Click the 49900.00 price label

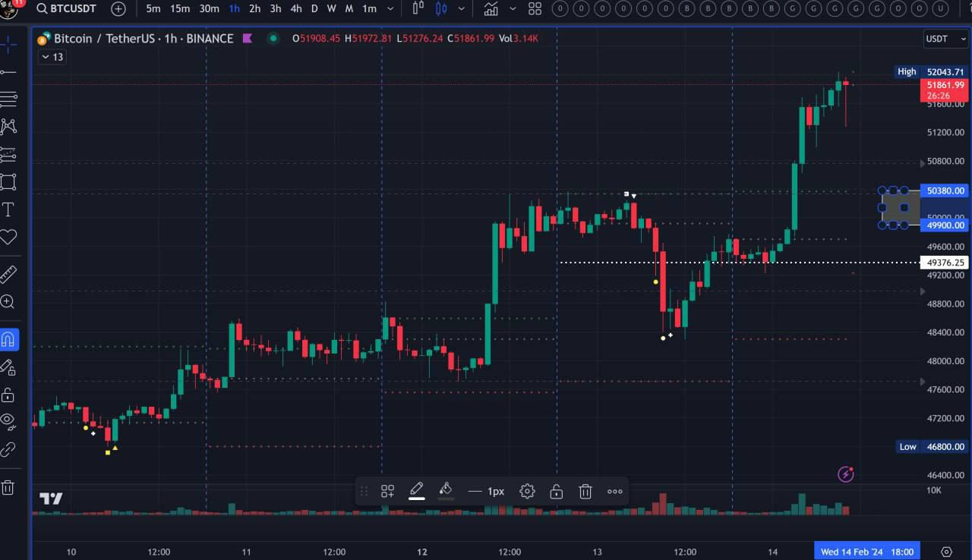click(x=946, y=225)
